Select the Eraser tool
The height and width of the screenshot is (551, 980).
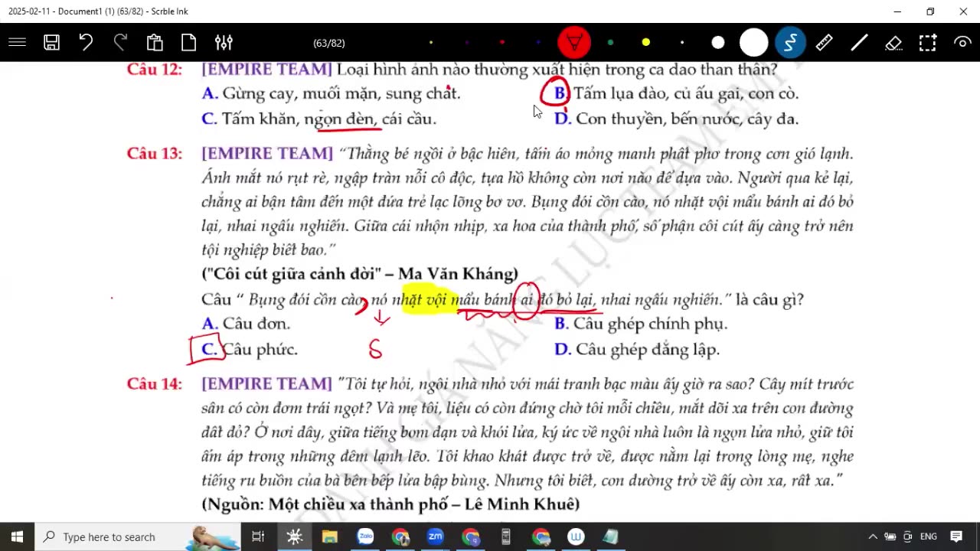pyautogui.click(x=893, y=43)
